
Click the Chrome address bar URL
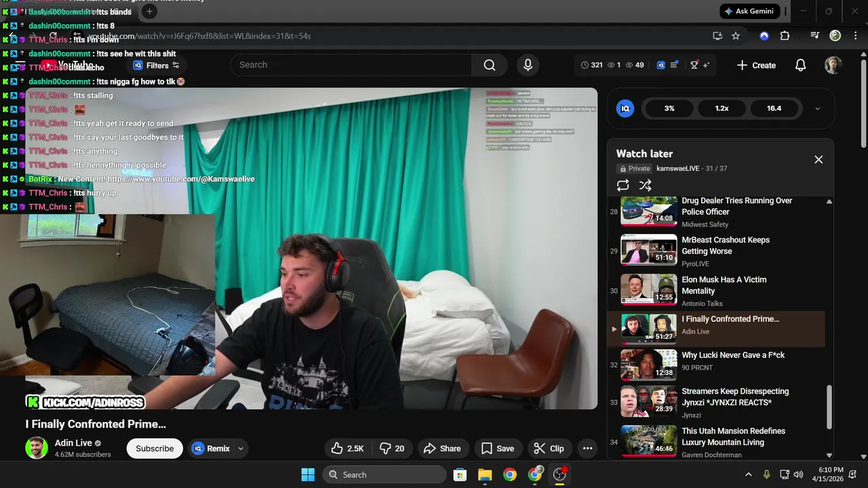click(x=199, y=36)
